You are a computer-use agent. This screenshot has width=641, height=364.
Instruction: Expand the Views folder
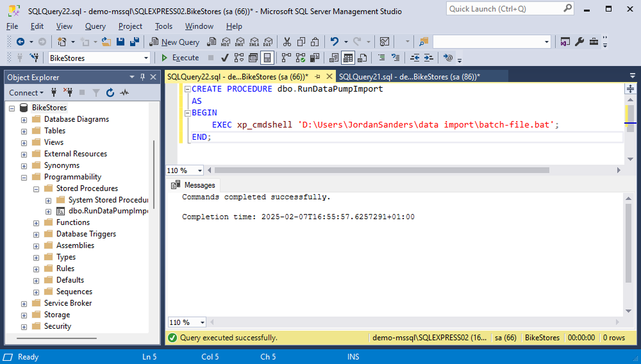point(24,142)
